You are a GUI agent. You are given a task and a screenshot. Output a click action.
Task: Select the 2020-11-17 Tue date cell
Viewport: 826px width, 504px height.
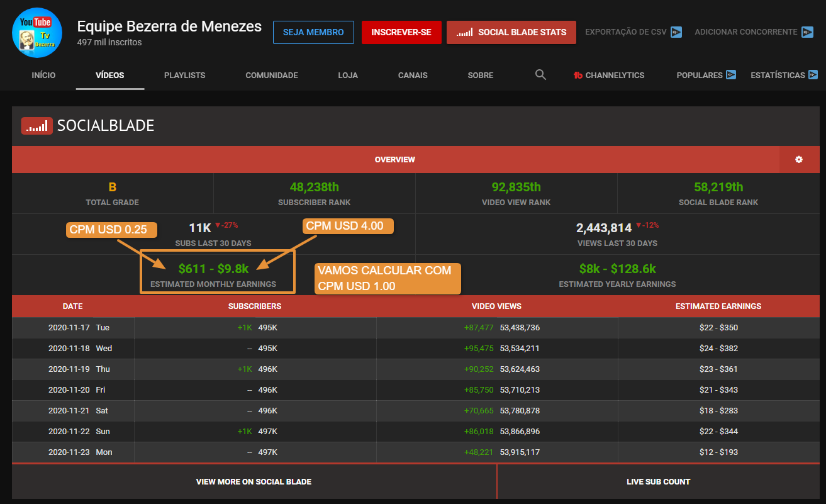(x=73, y=327)
